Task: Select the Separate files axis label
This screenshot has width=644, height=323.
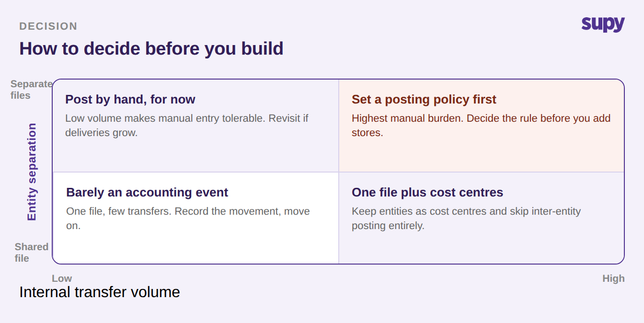Action: click(x=32, y=90)
